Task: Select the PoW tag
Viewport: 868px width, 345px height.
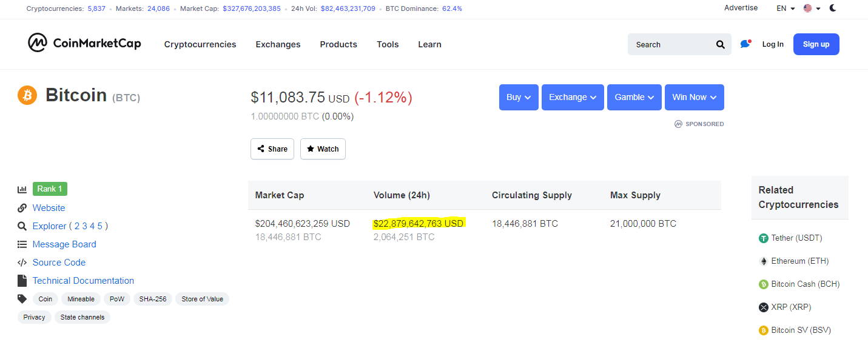Action: [116, 299]
